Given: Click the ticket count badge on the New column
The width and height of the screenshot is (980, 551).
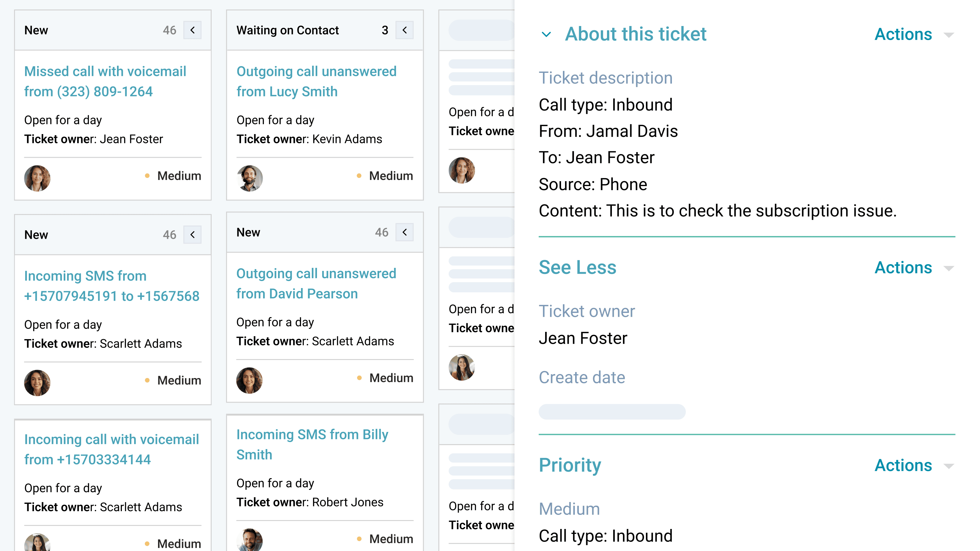Looking at the screenshot, I should (x=170, y=30).
